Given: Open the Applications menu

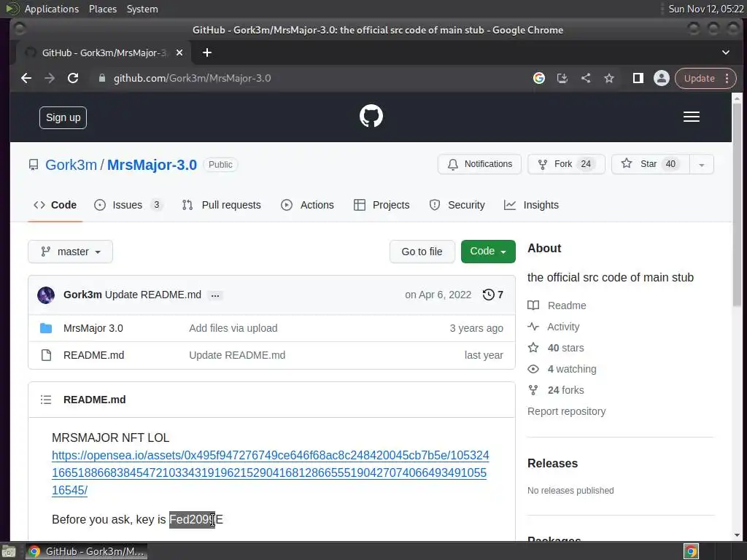Looking at the screenshot, I should click(52, 9).
